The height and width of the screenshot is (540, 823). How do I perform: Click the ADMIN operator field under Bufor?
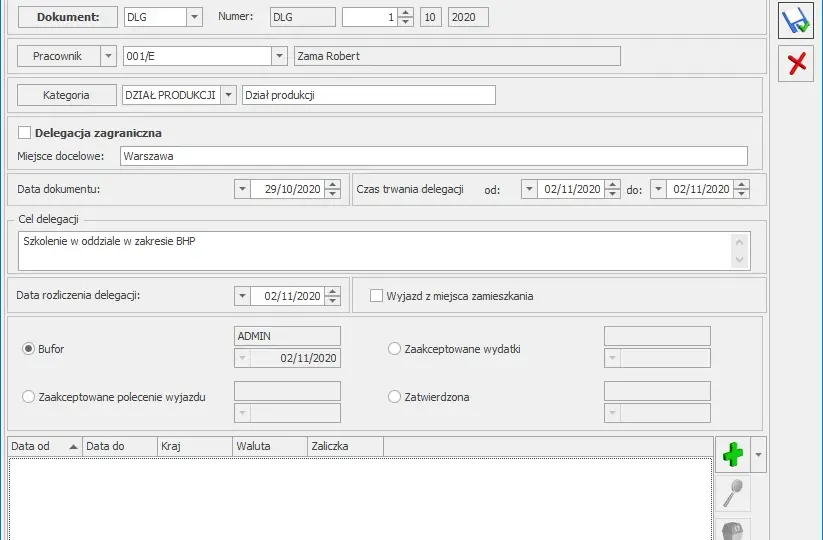tap(287, 336)
